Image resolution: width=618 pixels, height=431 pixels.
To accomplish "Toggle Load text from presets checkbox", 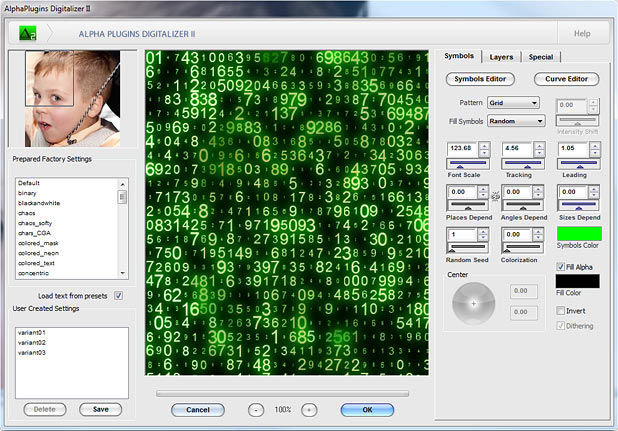I will (x=119, y=296).
